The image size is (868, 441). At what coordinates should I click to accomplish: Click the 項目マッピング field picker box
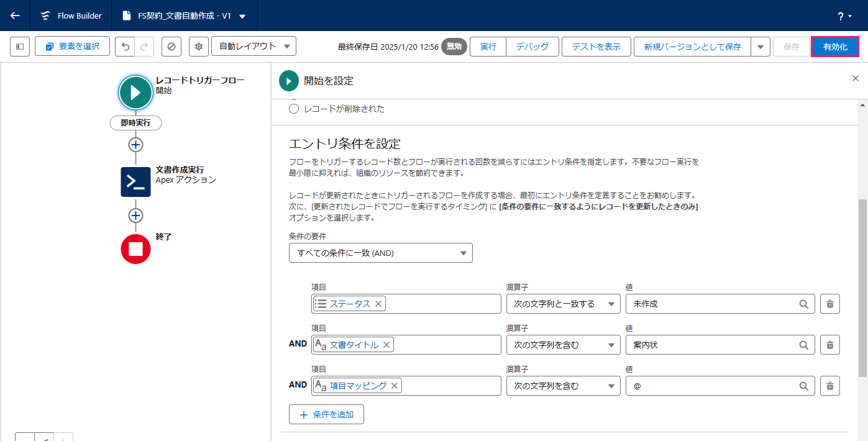pos(406,386)
